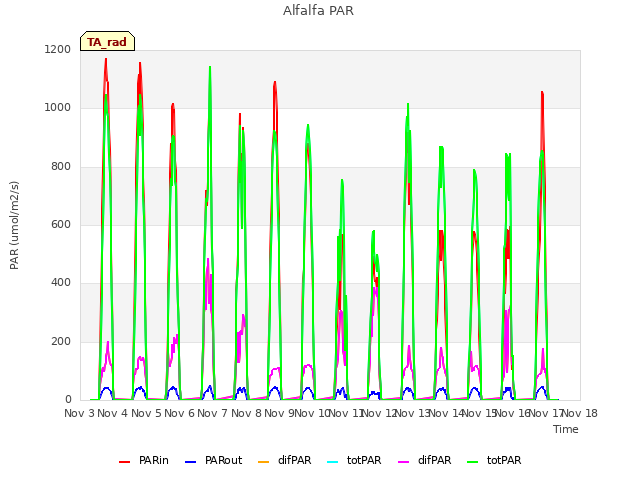Click the blue PARout legend swatch
The width and height of the screenshot is (640, 480).
(191, 462)
